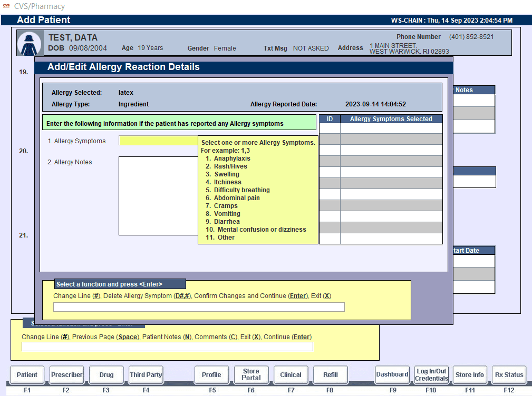Image resolution: width=532 pixels, height=396 pixels.
Task: Click Mental confusion or dizziness option
Action: coord(256,230)
